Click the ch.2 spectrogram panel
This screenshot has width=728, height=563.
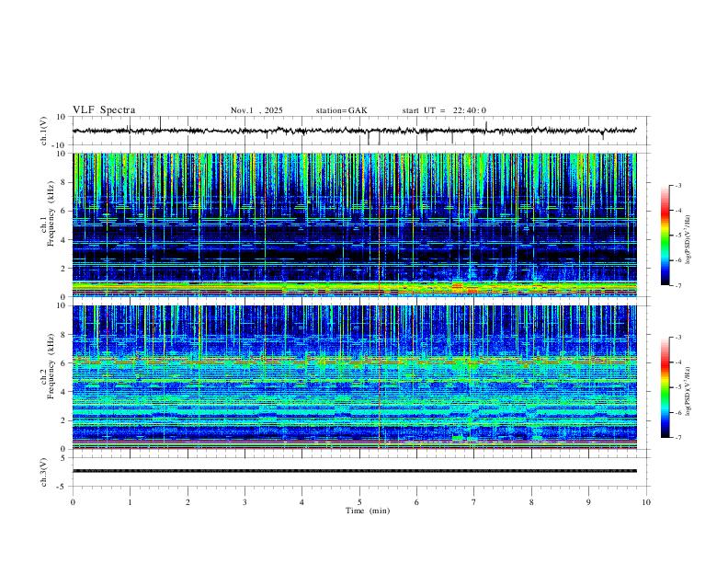(x=354, y=377)
